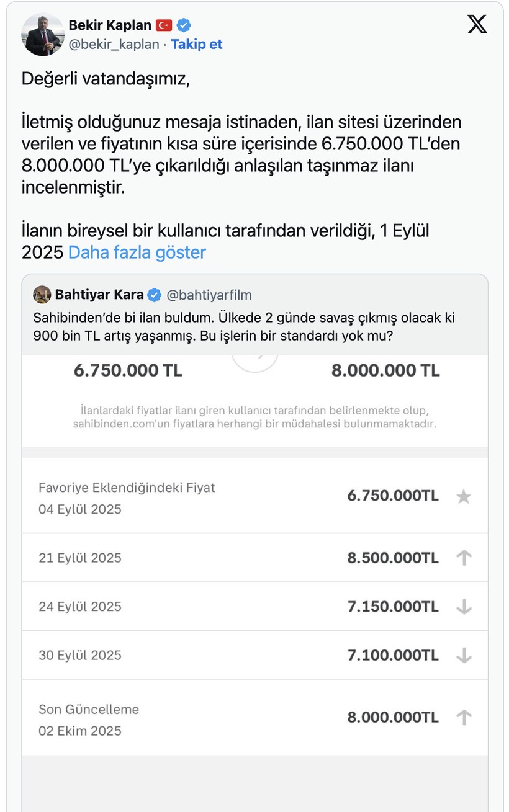Open Bahtiyar Kara's small avatar

click(42, 294)
